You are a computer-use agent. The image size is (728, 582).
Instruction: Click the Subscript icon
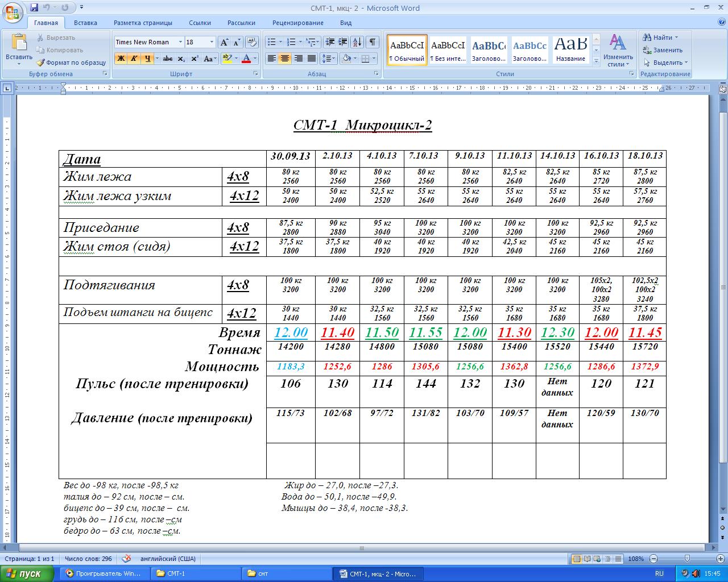coord(181,59)
